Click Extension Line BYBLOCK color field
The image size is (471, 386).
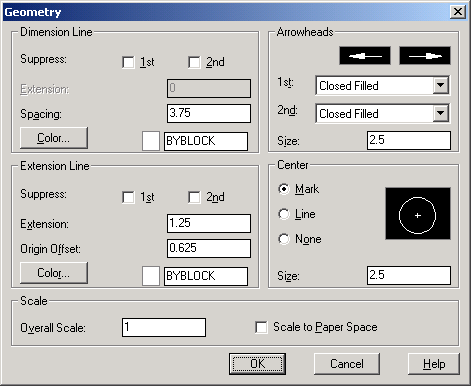(x=206, y=276)
